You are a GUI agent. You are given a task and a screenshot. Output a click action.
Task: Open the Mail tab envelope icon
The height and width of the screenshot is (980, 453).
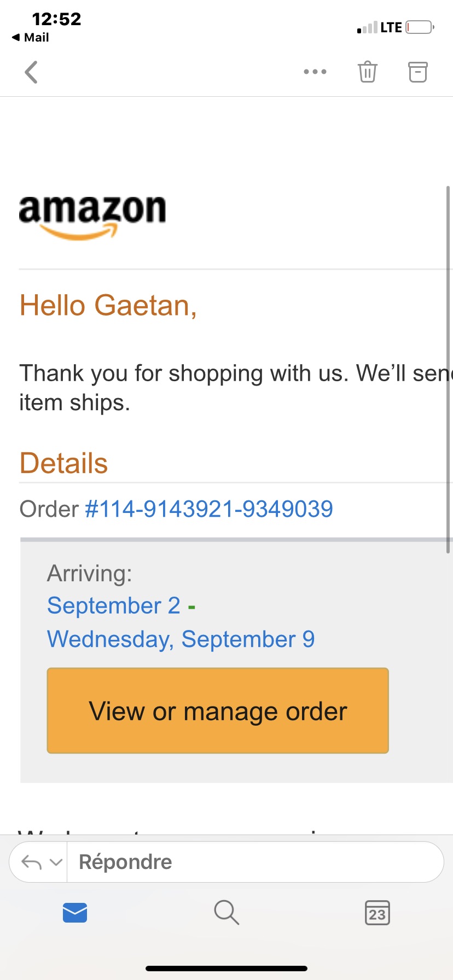[x=75, y=913]
